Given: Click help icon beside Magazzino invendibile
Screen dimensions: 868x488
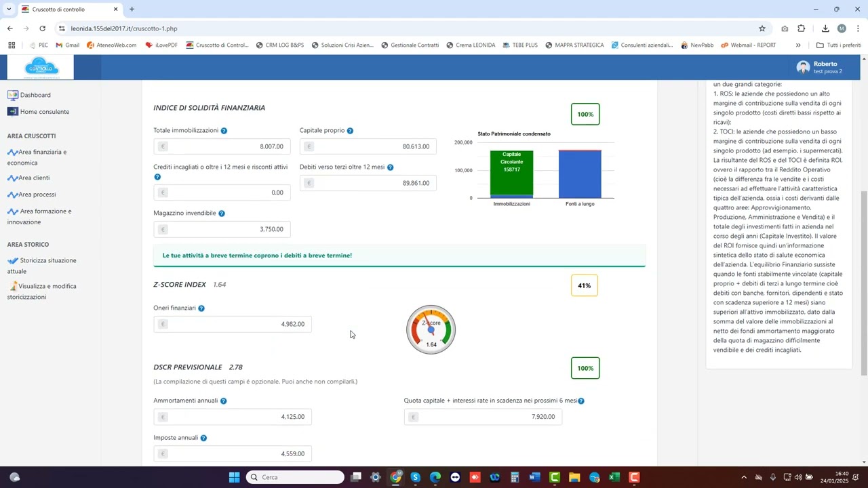Looking at the screenshot, I should [222, 213].
